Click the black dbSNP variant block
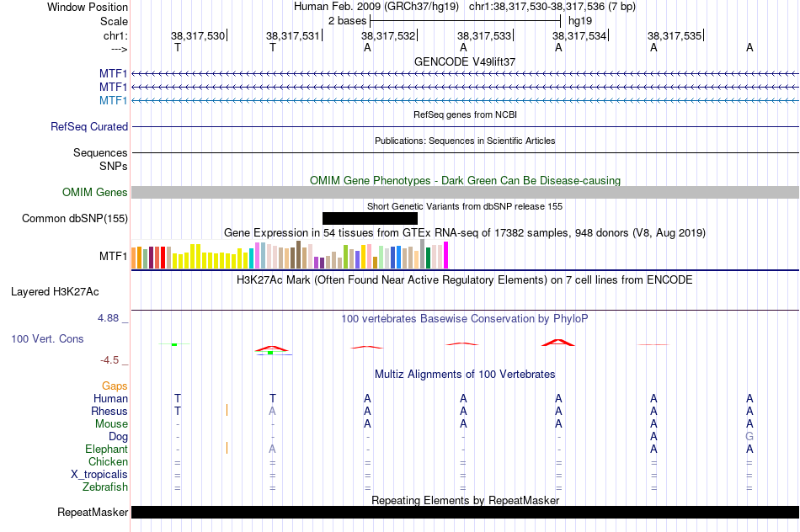Viewport: 800px width, 532px height. point(370,218)
